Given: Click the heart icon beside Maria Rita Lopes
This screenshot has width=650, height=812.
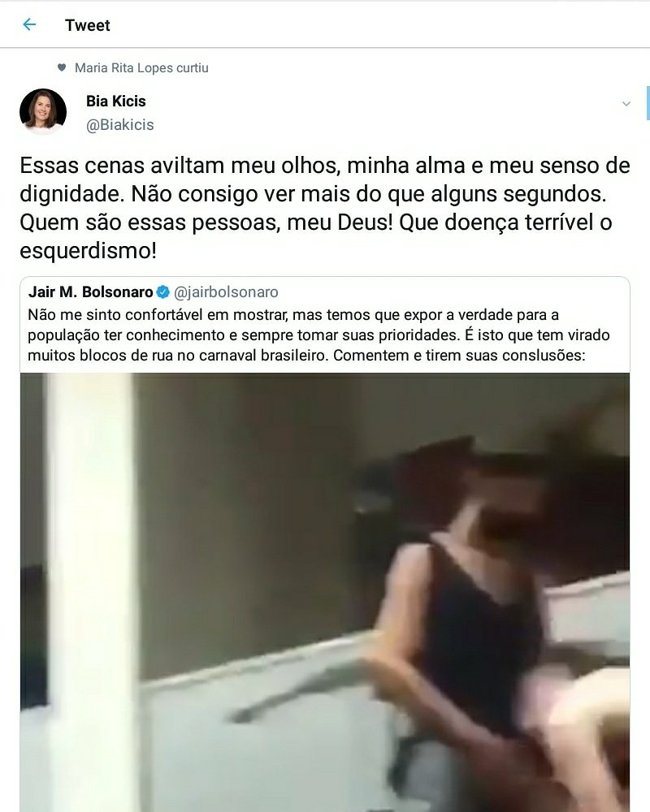Looking at the screenshot, I should coord(62,67).
